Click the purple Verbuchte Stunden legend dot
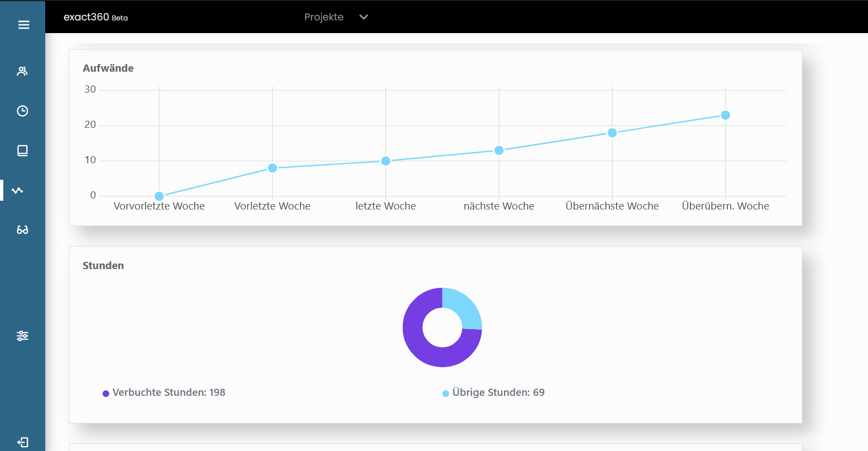The height and width of the screenshot is (451, 868). point(106,394)
